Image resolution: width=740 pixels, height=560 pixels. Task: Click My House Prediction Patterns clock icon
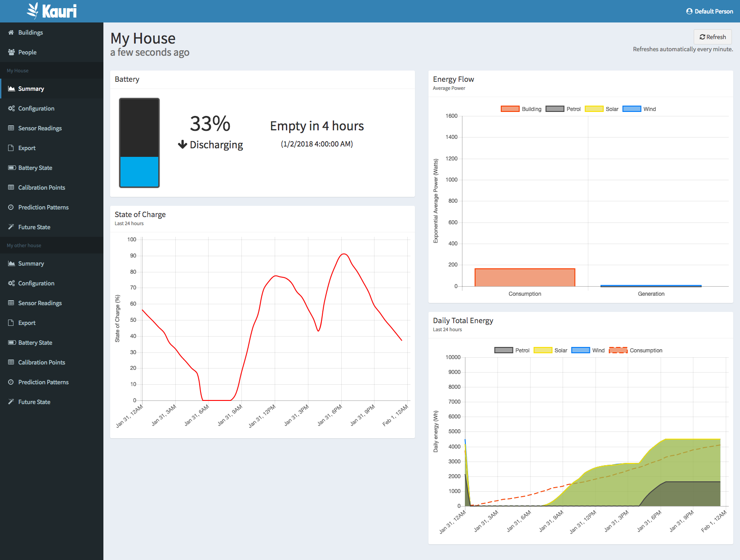point(11,207)
